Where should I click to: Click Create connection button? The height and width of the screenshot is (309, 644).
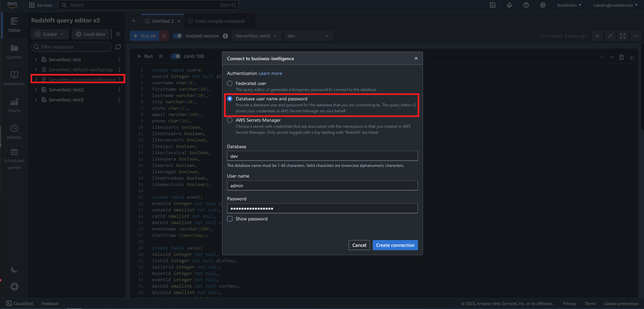click(395, 245)
